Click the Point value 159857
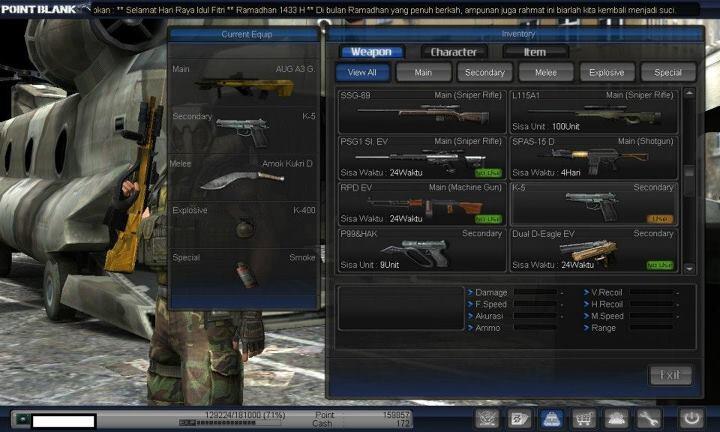The height and width of the screenshot is (432, 720). click(396, 415)
